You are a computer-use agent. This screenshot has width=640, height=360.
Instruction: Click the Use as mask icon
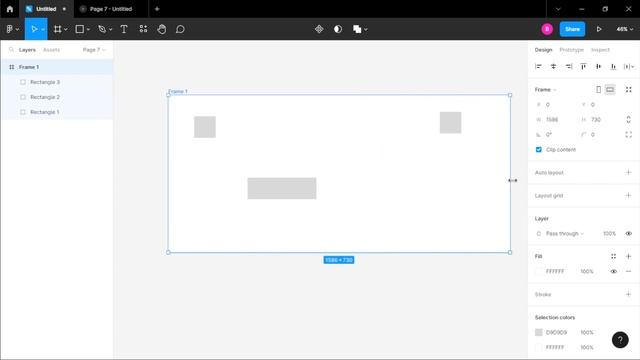tap(338, 29)
